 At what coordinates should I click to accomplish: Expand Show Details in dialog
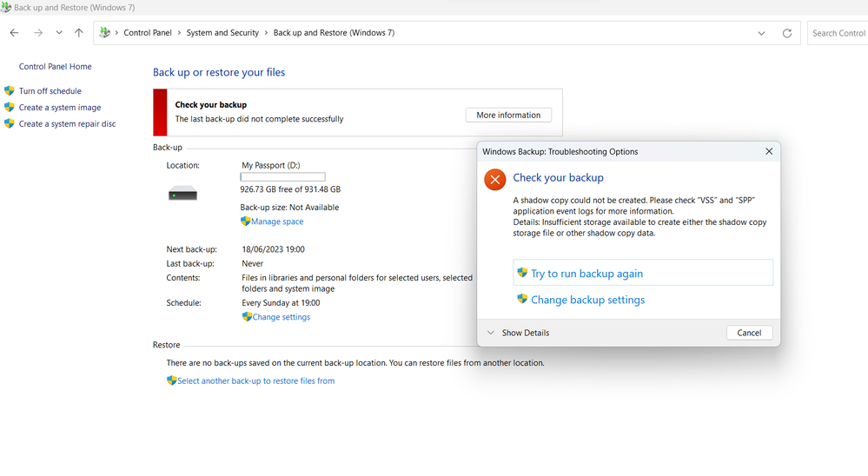click(518, 333)
